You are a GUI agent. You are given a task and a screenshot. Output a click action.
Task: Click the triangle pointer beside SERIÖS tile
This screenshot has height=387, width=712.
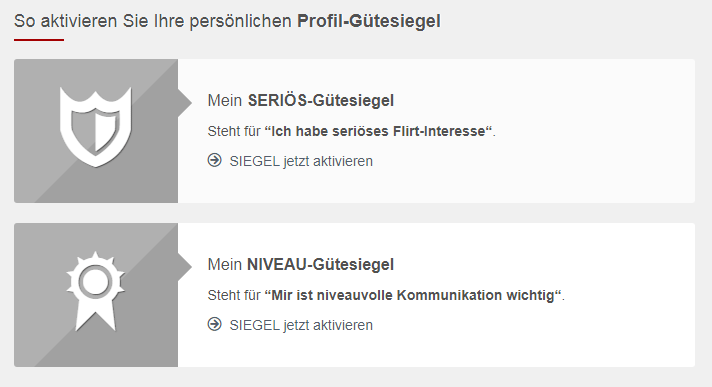tap(185, 103)
